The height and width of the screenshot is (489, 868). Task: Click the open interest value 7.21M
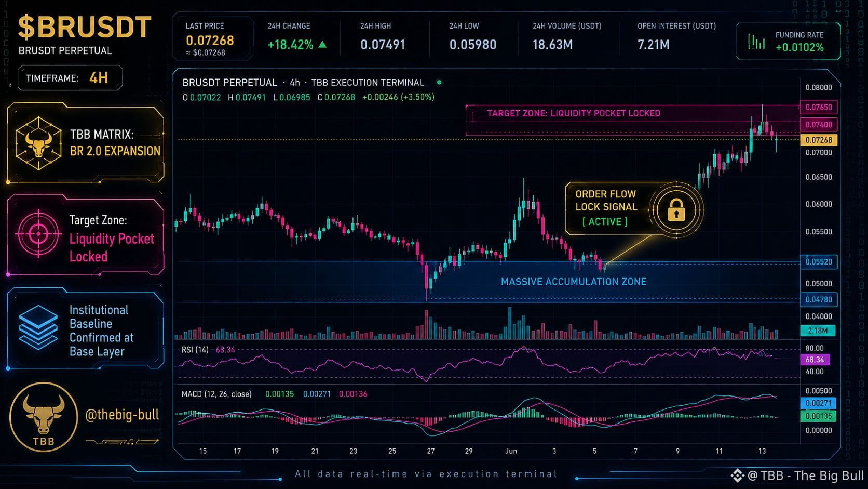tap(653, 45)
